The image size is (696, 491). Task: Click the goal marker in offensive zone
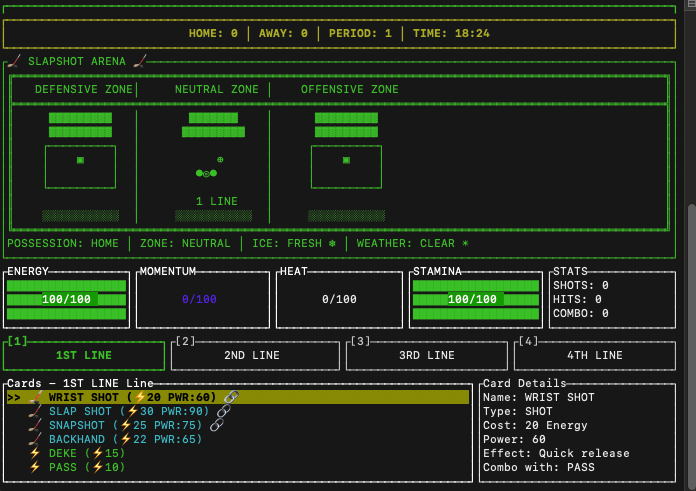click(x=347, y=160)
